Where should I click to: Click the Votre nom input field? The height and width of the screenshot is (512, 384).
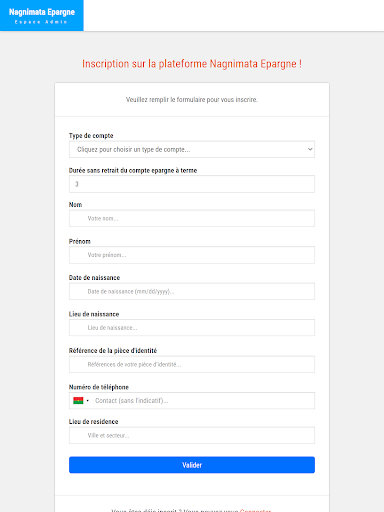(x=192, y=218)
